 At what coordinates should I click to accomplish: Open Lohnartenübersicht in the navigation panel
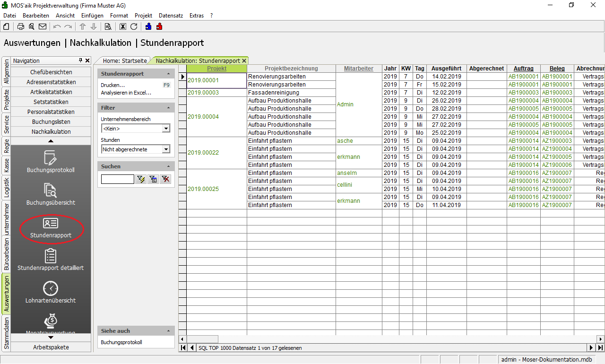pos(51,292)
